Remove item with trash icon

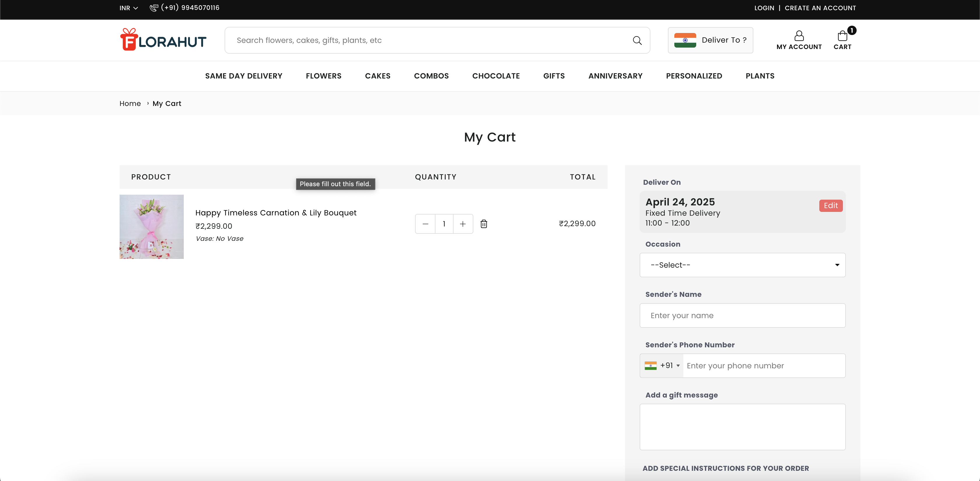(x=484, y=224)
